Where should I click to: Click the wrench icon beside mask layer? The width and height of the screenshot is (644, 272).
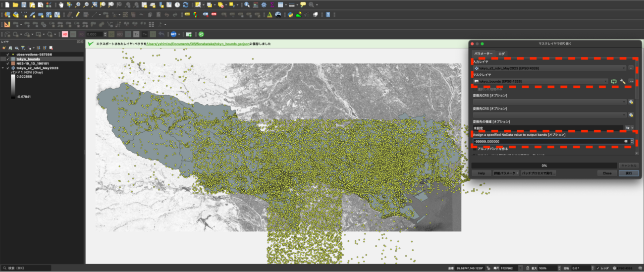click(622, 81)
